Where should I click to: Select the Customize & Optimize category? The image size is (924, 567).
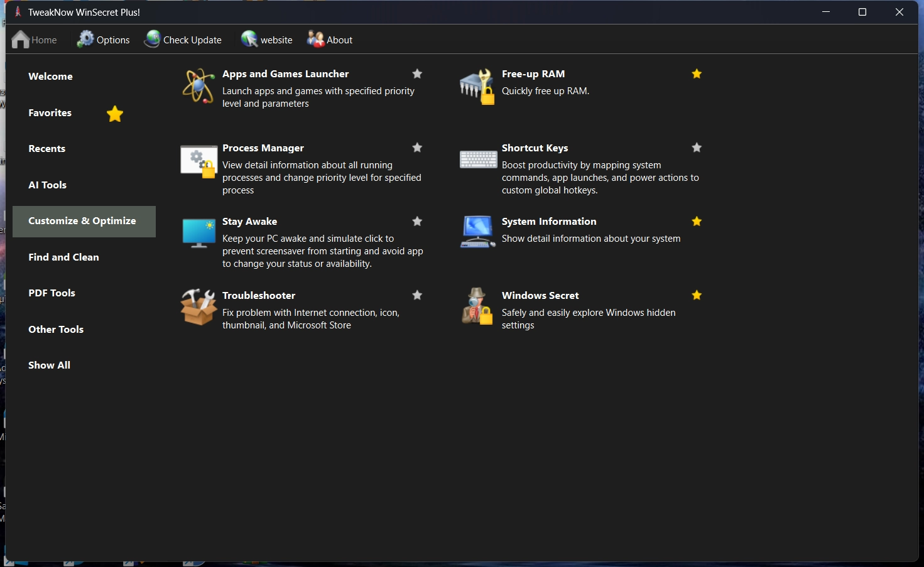(84, 221)
